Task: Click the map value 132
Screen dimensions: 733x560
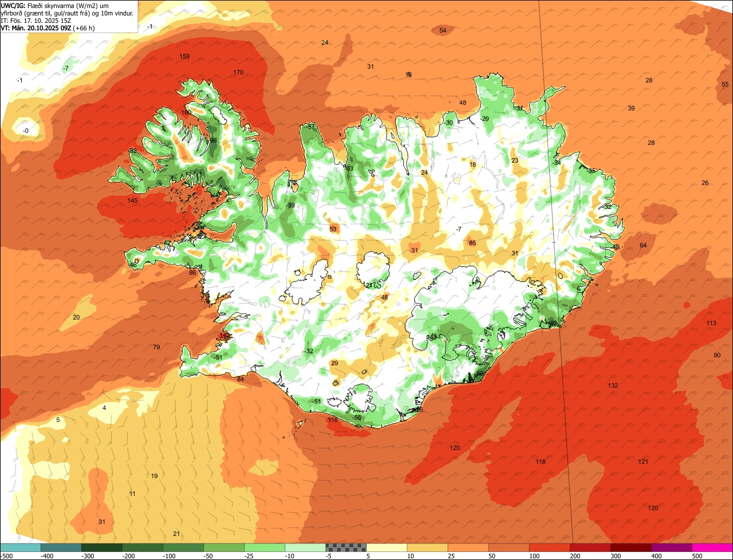Action: 613,385
